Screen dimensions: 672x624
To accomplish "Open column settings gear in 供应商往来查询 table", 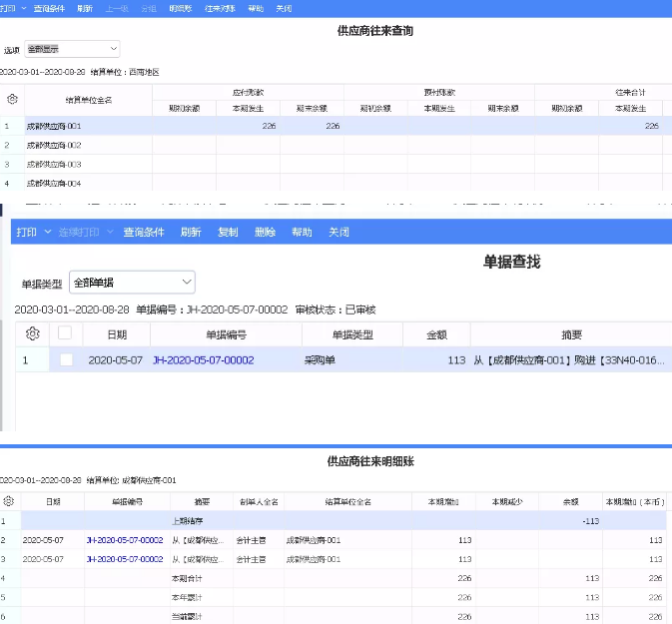I will tap(12, 100).
